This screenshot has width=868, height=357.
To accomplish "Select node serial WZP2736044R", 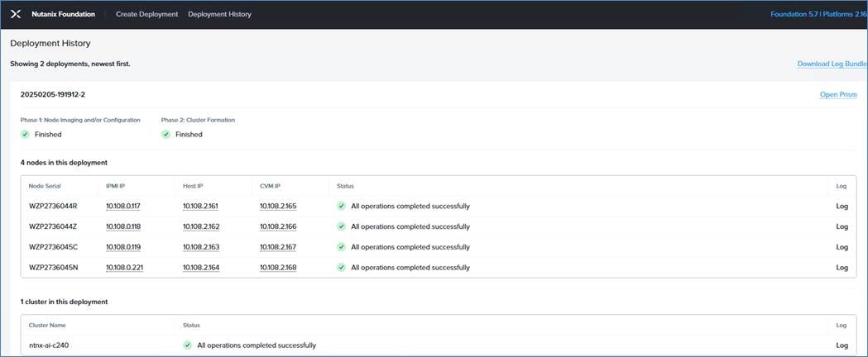I will coord(53,206).
